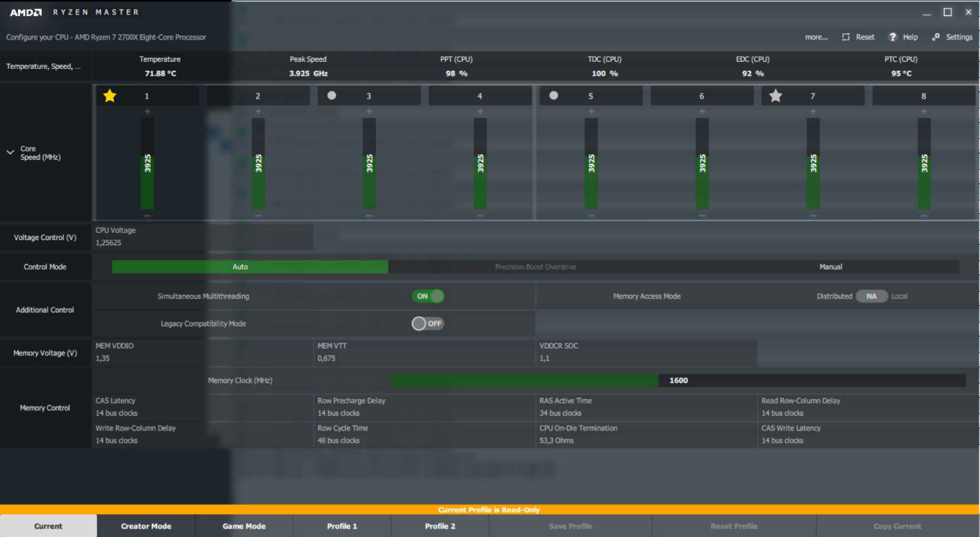Click the gray dot on core 5
The width and height of the screenshot is (980, 537).
pos(554,95)
